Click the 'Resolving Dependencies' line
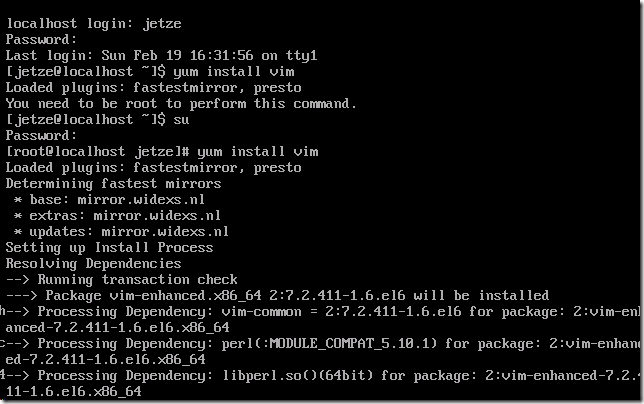 coord(93,264)
